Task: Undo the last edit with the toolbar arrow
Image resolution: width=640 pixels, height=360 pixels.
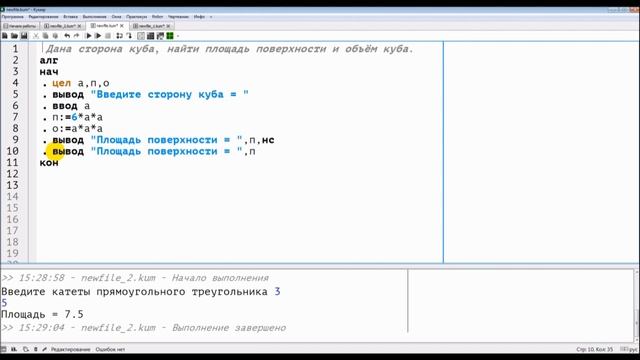Action: point(67,36)
